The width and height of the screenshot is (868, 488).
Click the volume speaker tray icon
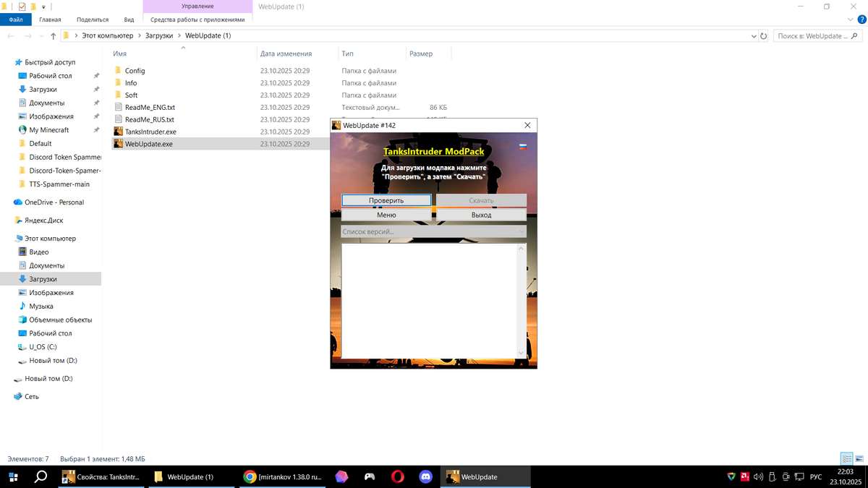(758, 476)
